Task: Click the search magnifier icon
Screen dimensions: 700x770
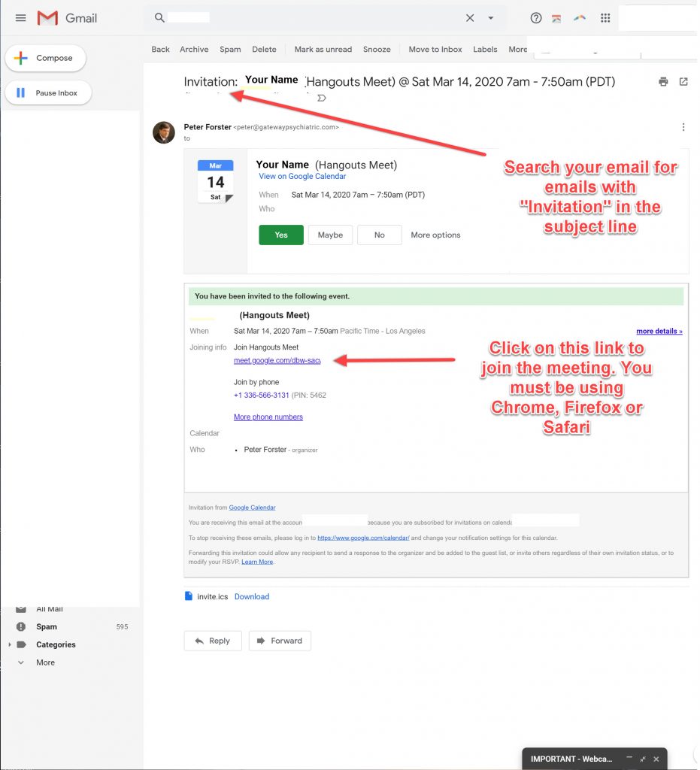Action: [159, 18]
